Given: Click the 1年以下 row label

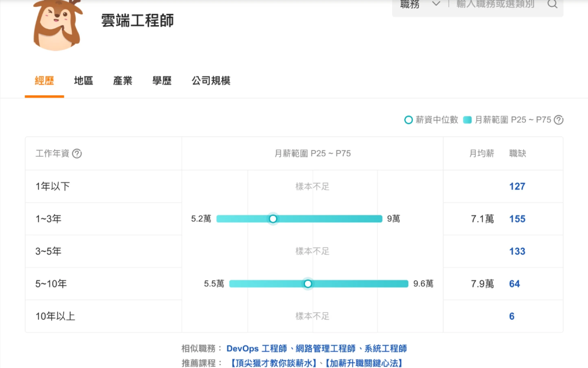Looking at the screenshot, I should 52,186.
